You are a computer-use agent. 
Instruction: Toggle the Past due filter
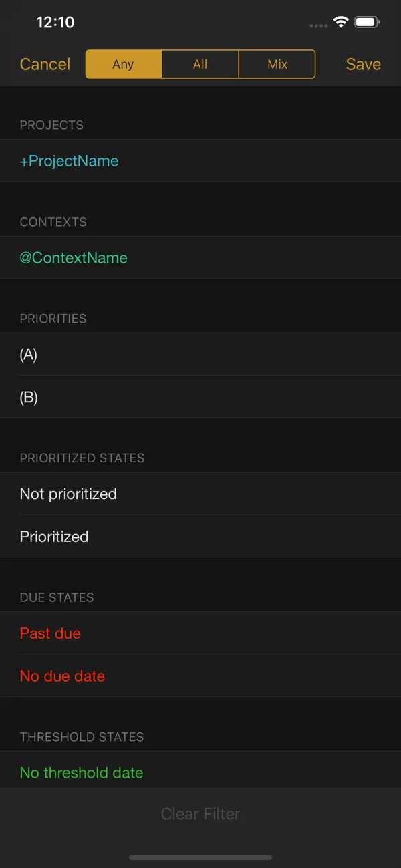pos(50,633)
